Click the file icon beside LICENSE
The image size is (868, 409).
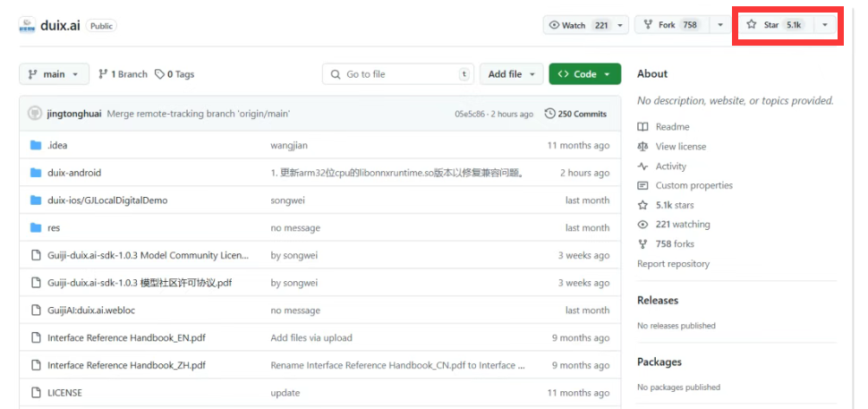(36, 393)
